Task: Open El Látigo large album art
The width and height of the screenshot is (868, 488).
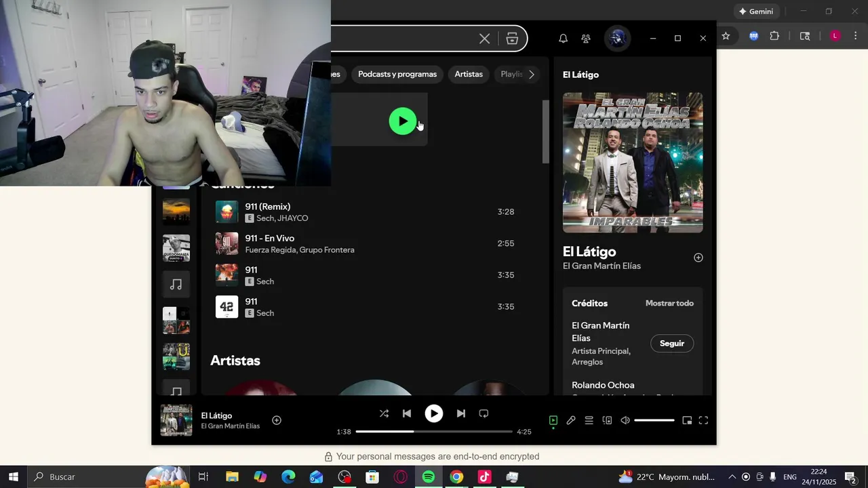Action: coord(633,163)
